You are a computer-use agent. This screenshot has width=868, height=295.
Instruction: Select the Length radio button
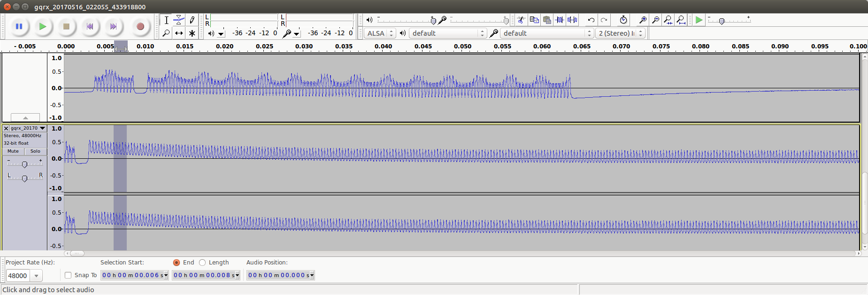tap(202, 263)
